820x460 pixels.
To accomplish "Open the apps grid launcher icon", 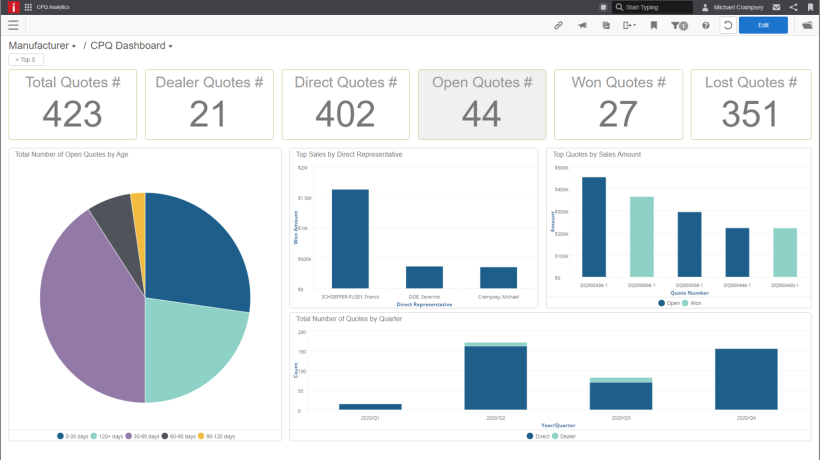I will (28, 7).
